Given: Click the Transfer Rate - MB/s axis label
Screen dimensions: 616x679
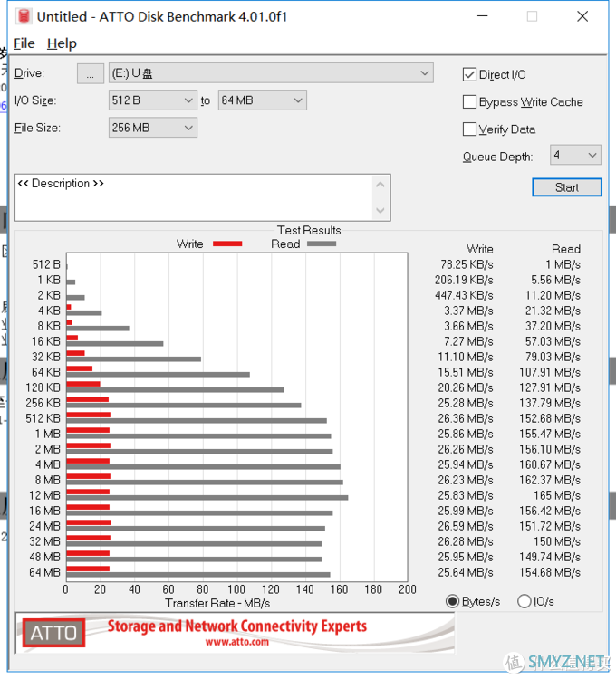Looking at the screenshot, I should coord(217,603).
